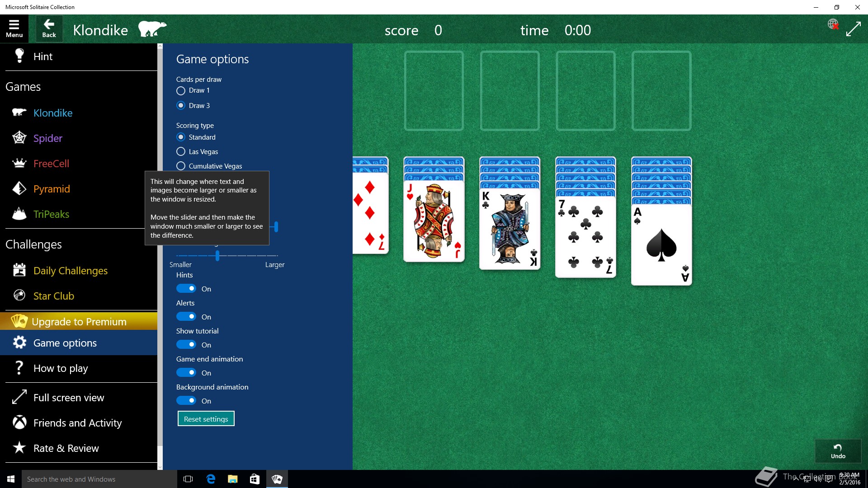Click the Upgrade to Premium cards icon
The width and height of the screenshot is (868, 488).
pos(19,321)
